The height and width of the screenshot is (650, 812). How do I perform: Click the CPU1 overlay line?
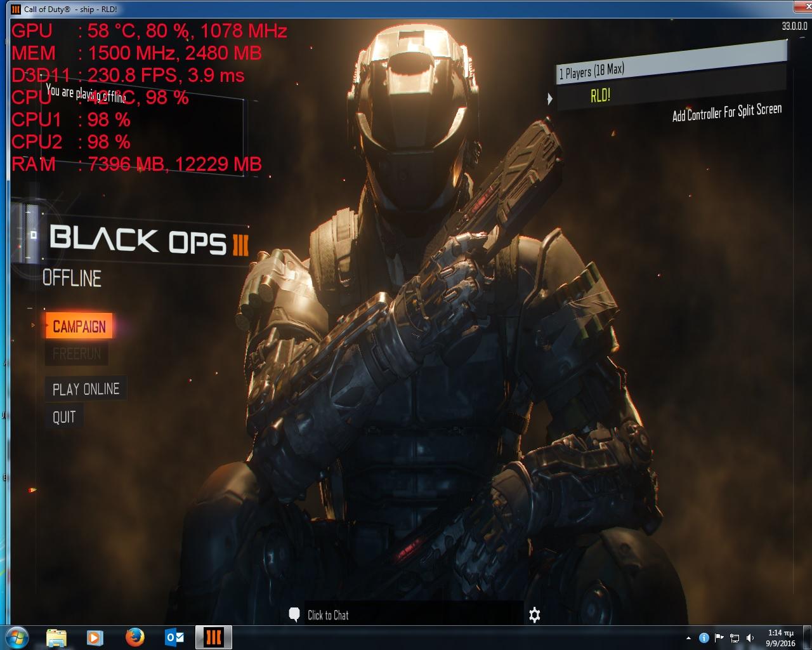[x=70, y=119]
